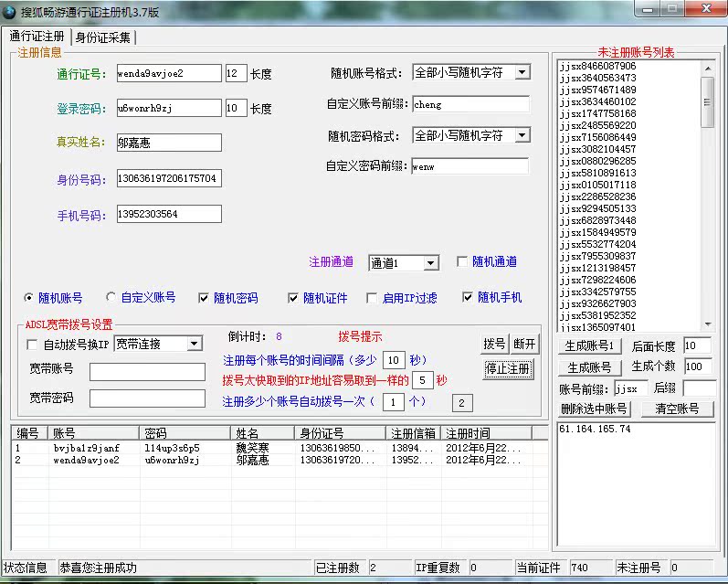Click the empty 后缀 input field
This screenshot has width=728, height=584.
pos(698,388)
